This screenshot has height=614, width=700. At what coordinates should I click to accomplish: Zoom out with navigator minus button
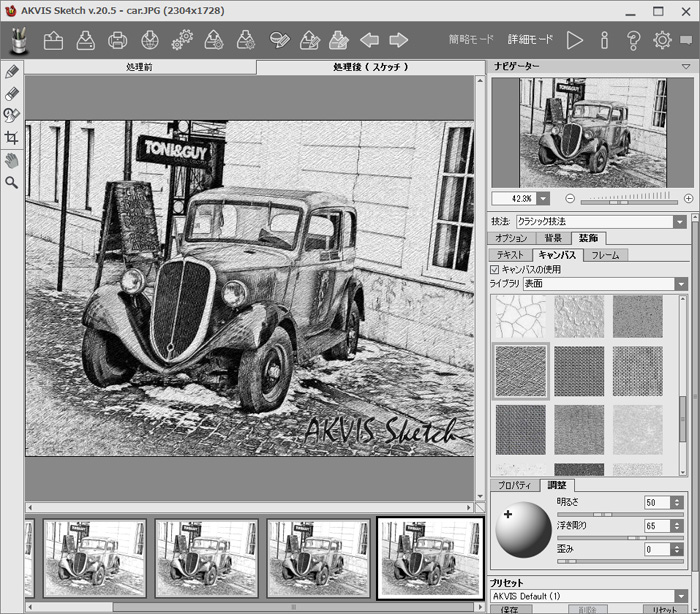(x=570, y=198)
